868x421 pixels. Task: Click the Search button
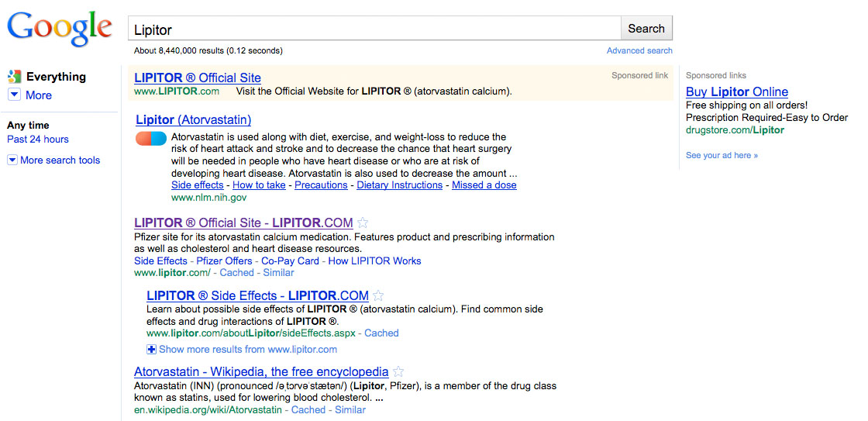coord(646,29)
